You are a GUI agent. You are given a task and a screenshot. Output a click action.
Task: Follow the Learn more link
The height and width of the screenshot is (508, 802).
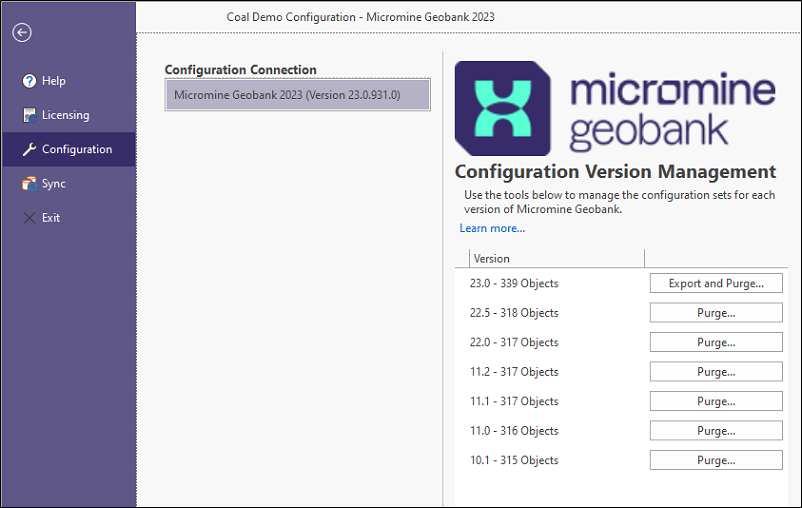point(492,228)
